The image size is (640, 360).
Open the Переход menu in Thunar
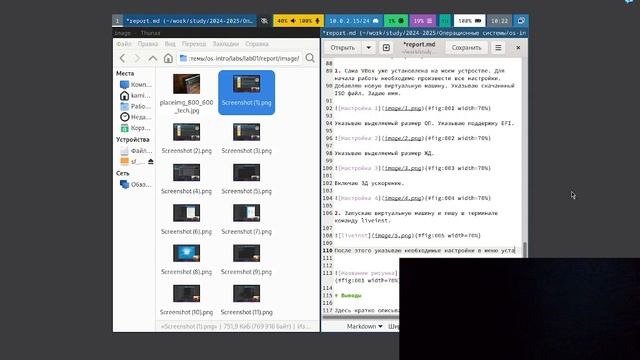coord(194,44)
